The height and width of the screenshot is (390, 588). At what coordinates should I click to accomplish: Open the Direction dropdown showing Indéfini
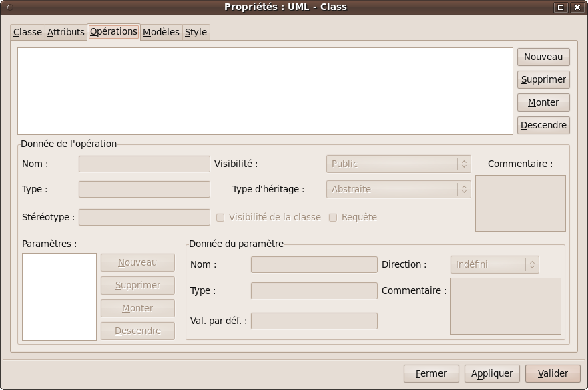click(x=494, y=264)
